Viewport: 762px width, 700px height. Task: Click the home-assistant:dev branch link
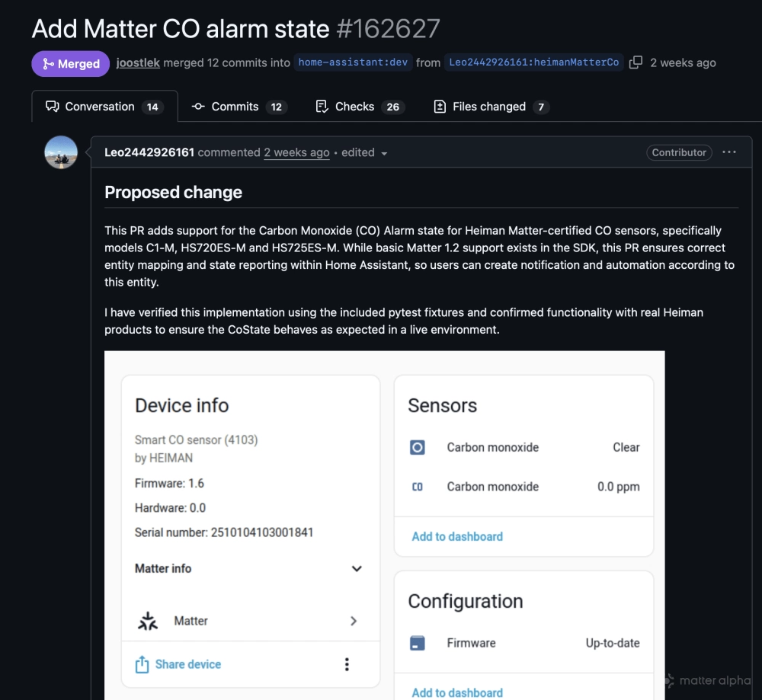[x=353, y=62]
